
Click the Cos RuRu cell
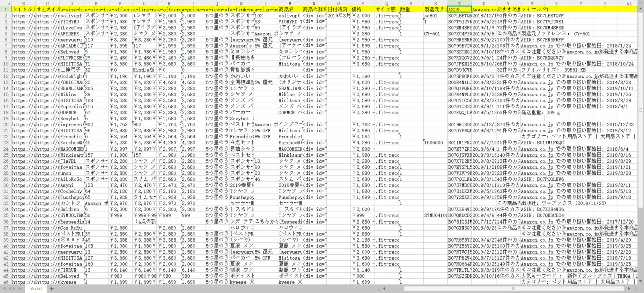(71, 227)
